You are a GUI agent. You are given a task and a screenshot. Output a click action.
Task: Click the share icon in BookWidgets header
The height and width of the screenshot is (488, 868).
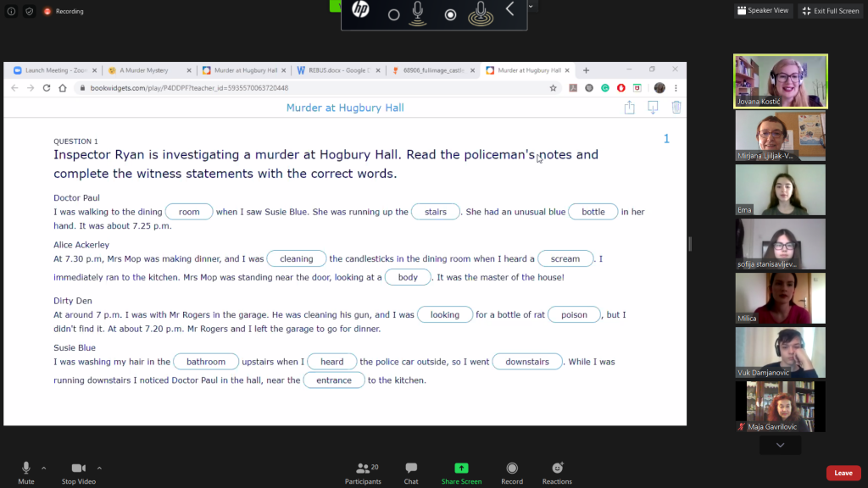click(629, 108)
